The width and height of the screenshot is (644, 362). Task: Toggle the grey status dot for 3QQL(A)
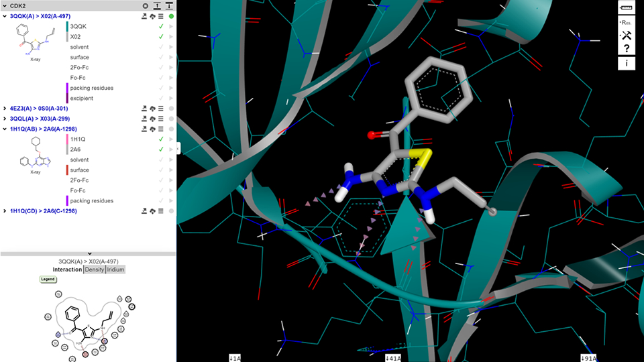tap(171, 119)
